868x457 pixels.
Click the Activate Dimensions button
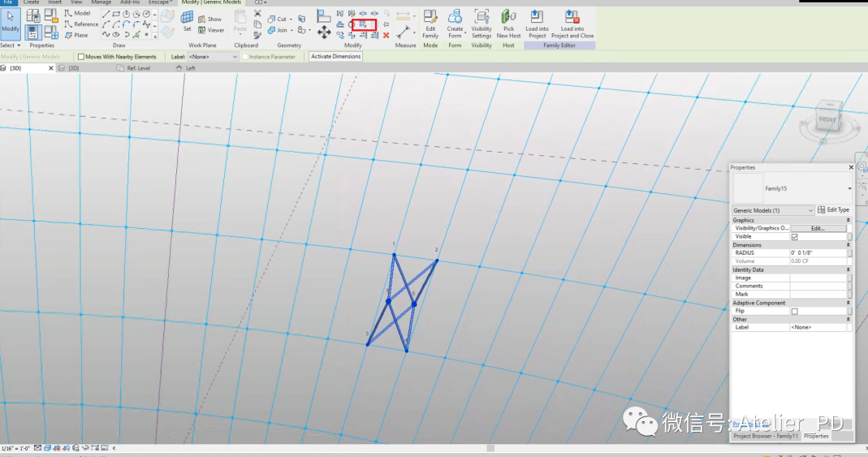(335, 57)
